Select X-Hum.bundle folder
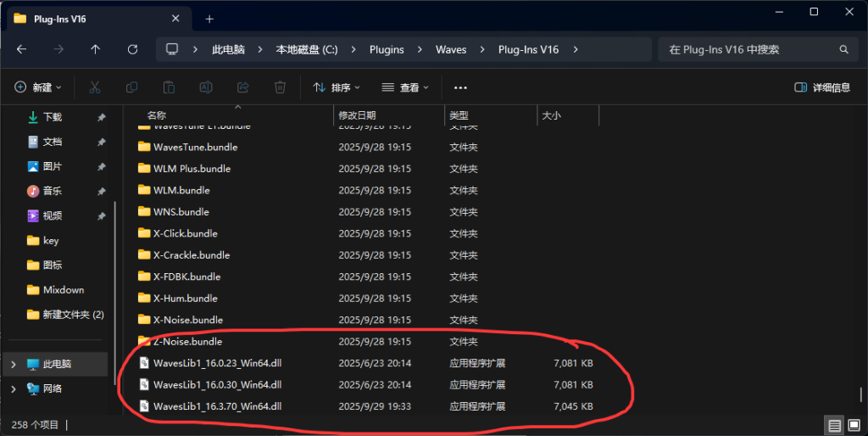This screenshot has height=436, width=868. coord(186,298)
